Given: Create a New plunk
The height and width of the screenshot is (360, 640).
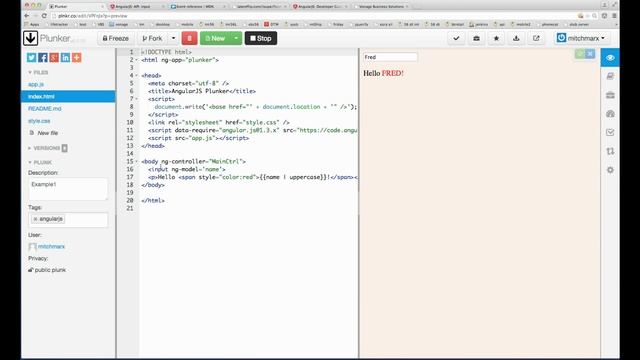Looking at the screenshot, I should pos(215,38).
